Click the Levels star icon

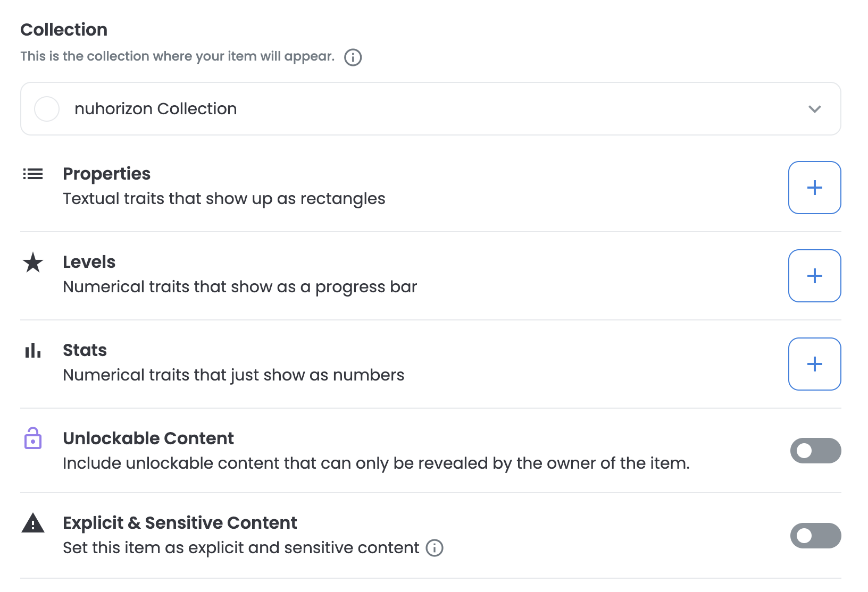point(33,263)
